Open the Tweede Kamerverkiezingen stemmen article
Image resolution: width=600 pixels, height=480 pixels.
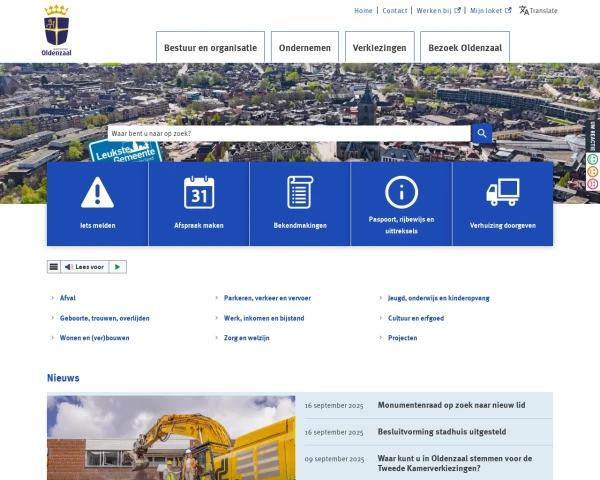(x=455, y=463)
